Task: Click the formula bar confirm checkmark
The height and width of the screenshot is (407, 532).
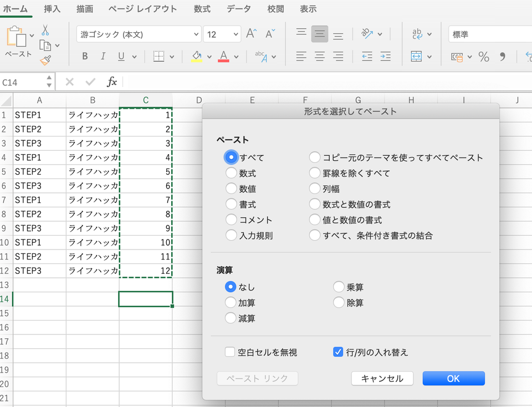Action: pos(90,82)
